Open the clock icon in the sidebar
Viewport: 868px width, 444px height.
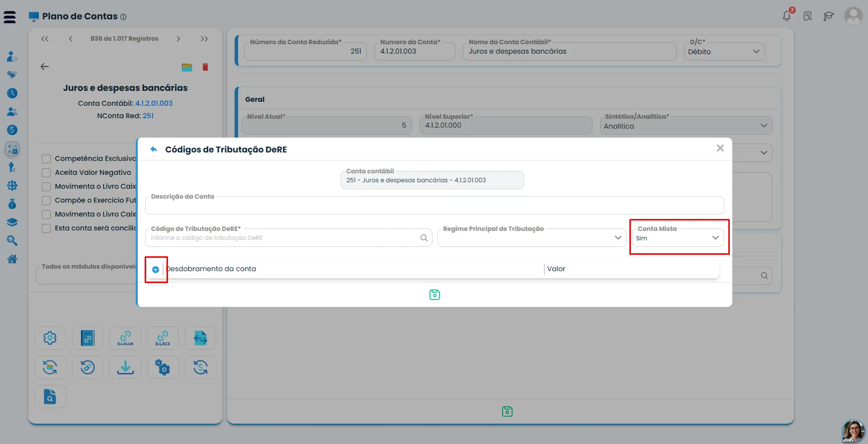pos(12,93)
